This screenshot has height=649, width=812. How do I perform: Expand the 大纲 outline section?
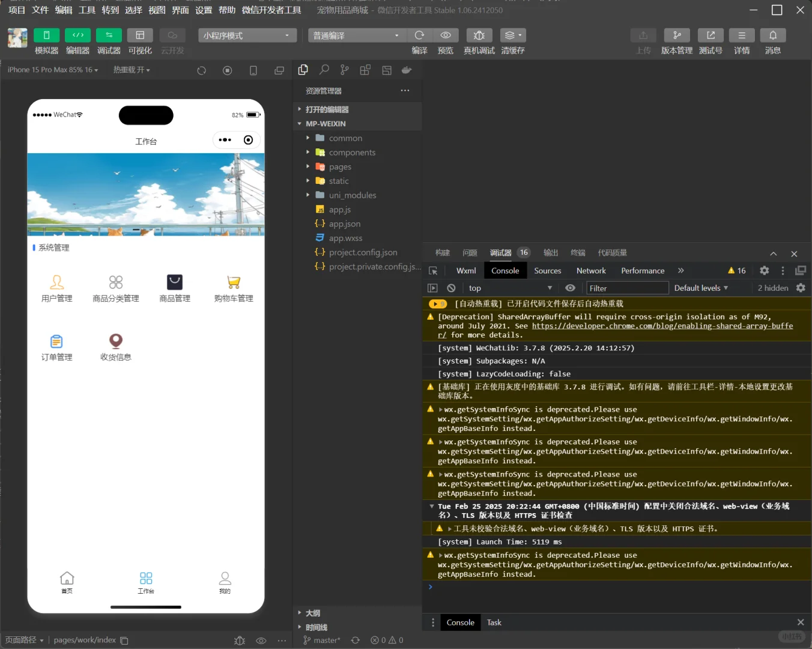click(357, 613)
